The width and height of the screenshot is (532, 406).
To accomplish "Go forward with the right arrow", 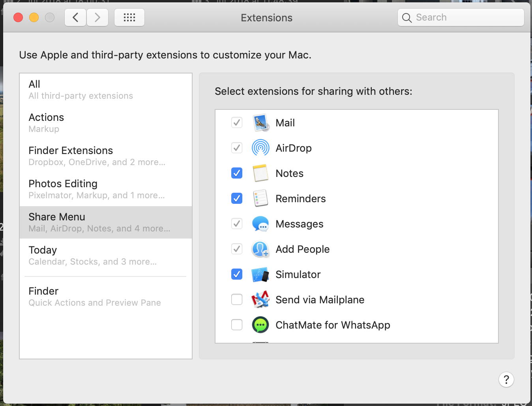I will 97,17.
